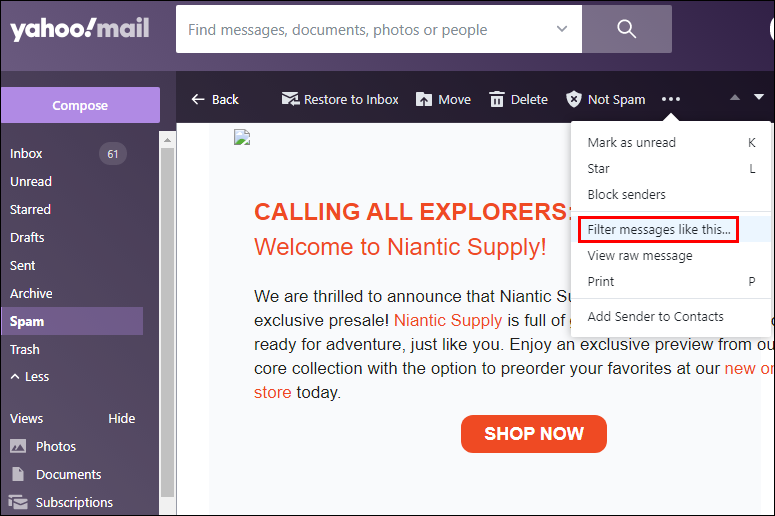This screenshot has width=775, height=516.
Task: Click the Subscriptions view icon
Action: pyautogui.click(x=18, y=502)
